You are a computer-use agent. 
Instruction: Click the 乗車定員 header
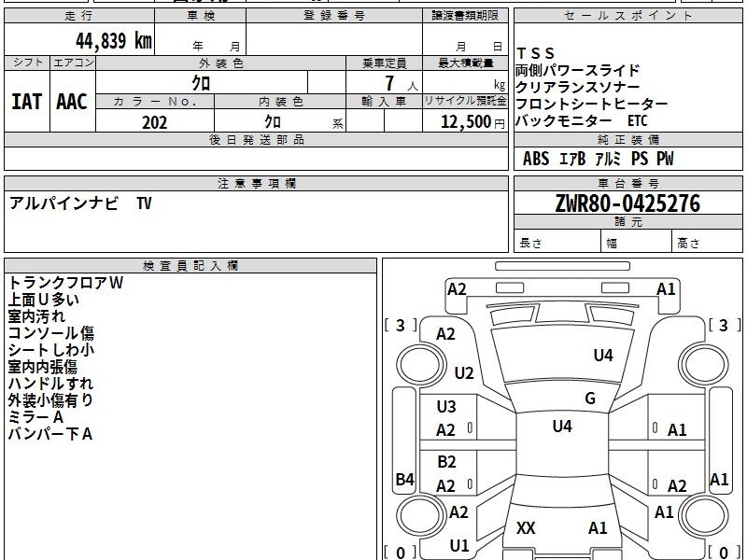[x=385, y=63]
